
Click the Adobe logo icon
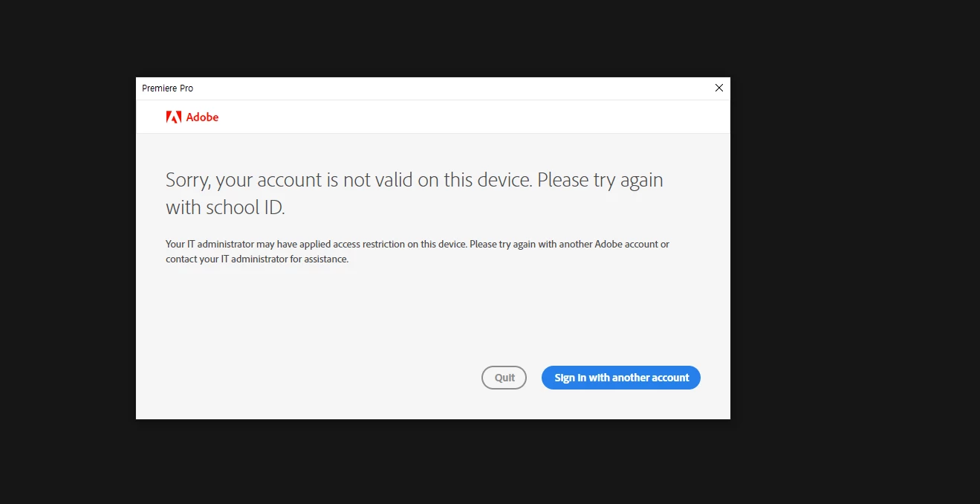(174, 117)
